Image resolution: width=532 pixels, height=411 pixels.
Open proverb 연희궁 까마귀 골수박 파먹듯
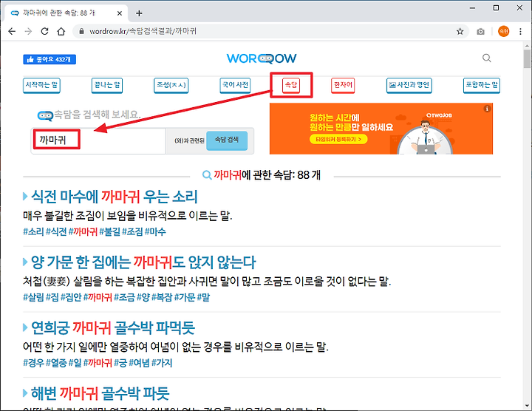(113, 327)
